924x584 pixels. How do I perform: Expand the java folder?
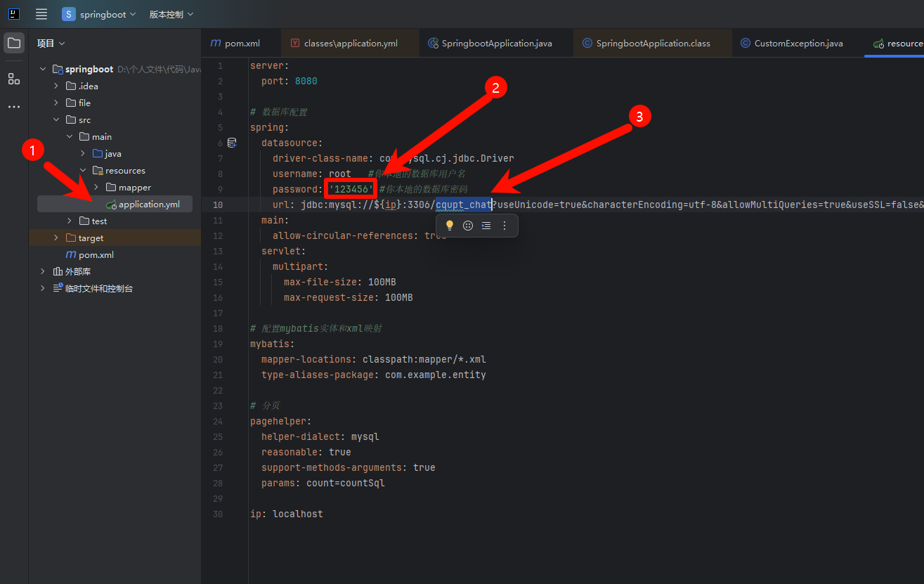(83, 154)
